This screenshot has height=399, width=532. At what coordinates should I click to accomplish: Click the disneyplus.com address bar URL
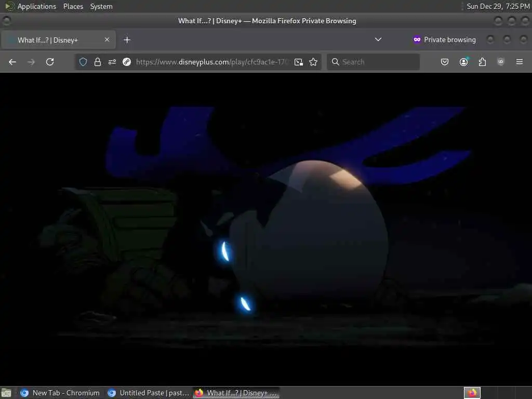pos(212,62)
